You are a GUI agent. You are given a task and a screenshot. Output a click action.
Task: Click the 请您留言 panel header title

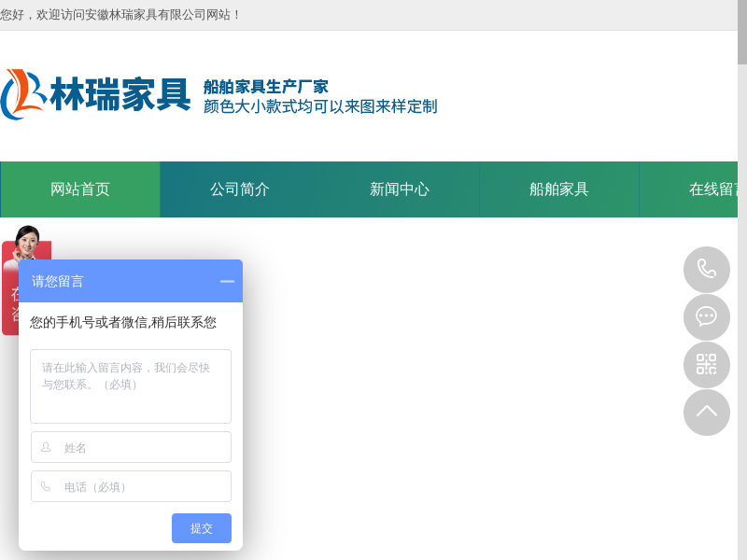point(57,282)
